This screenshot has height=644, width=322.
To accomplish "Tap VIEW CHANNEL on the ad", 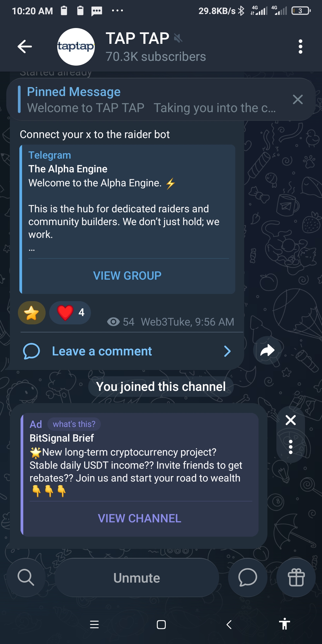I will (x=140, y=518).
